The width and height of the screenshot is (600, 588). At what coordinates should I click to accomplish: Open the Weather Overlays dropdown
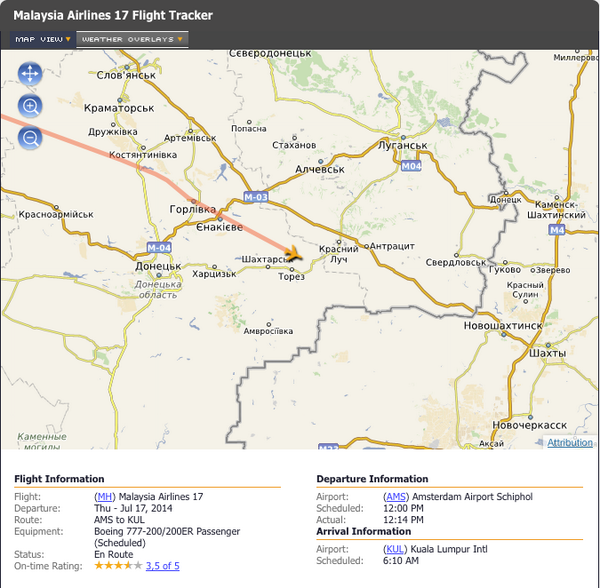coord(132,39)
